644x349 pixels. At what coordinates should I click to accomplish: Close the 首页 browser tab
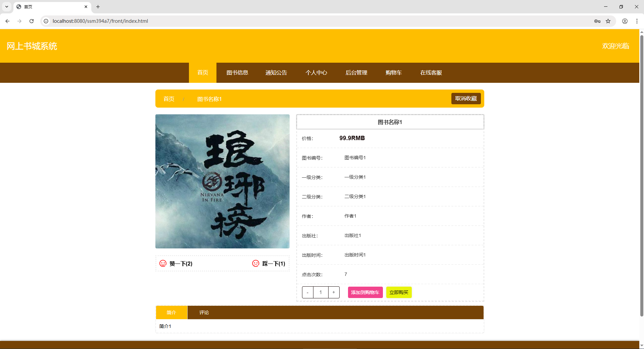(86, 7)
